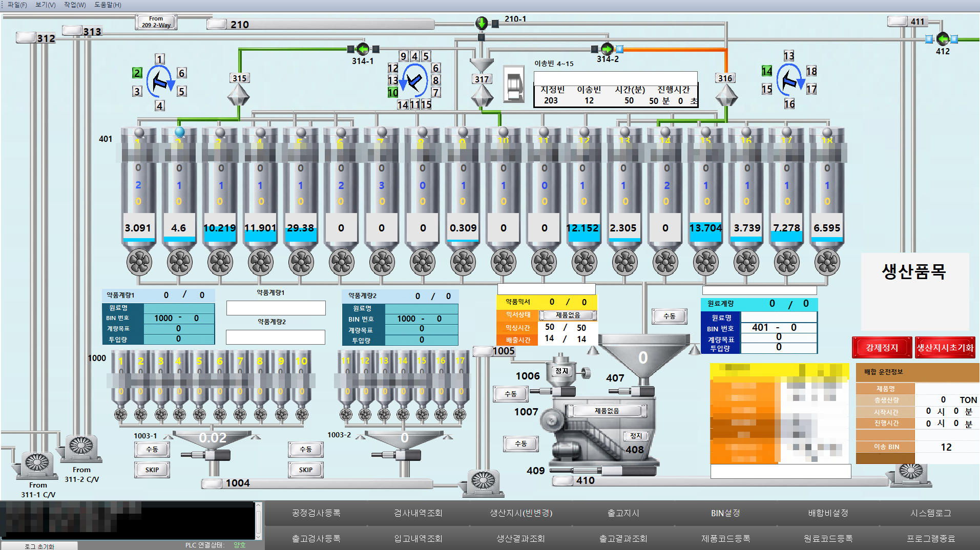Click the 412 valve icon
This screenshot has height=550, width=980.
[942, 39]
